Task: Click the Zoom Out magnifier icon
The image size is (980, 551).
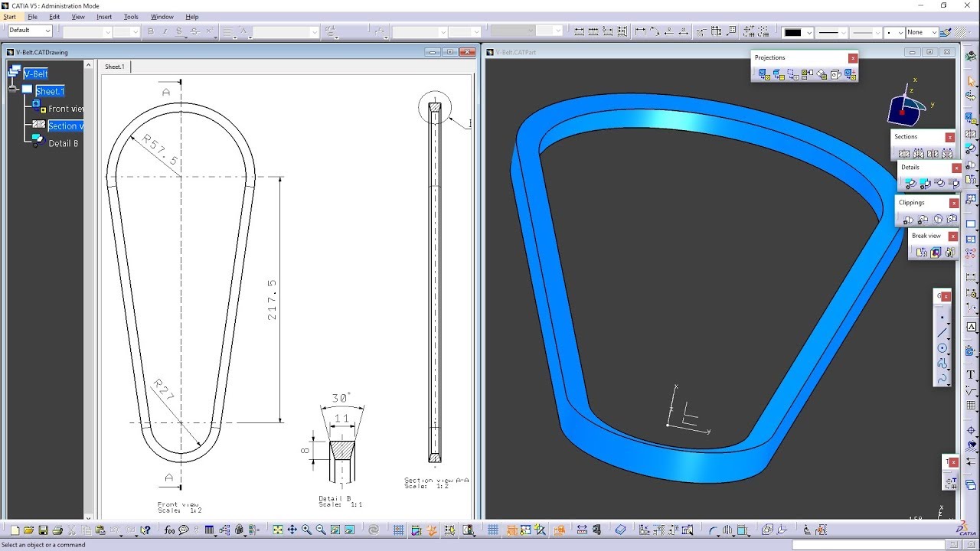Action: 321,530
